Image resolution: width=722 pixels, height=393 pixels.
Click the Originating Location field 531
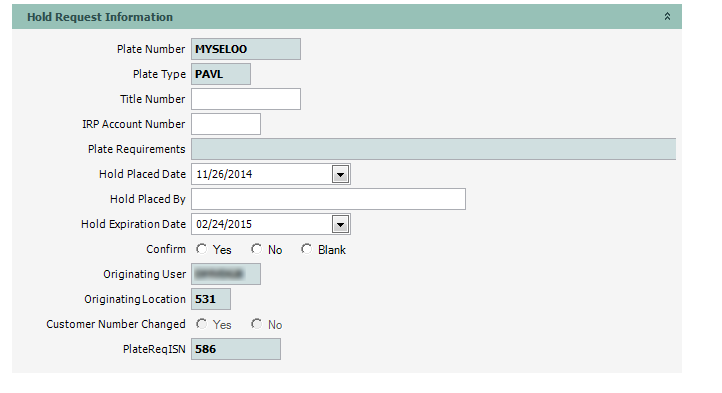coord(211,299)
